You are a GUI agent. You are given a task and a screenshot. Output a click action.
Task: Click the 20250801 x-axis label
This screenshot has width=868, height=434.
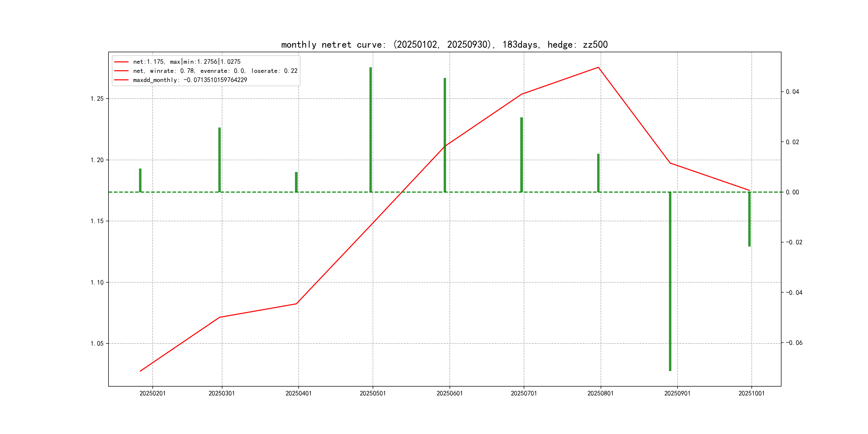point(600,393)
